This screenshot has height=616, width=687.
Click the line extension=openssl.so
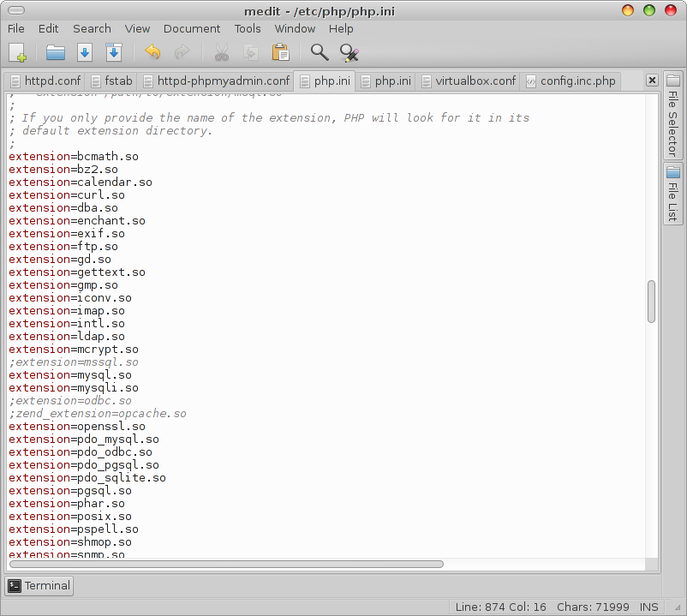(77, 427)
